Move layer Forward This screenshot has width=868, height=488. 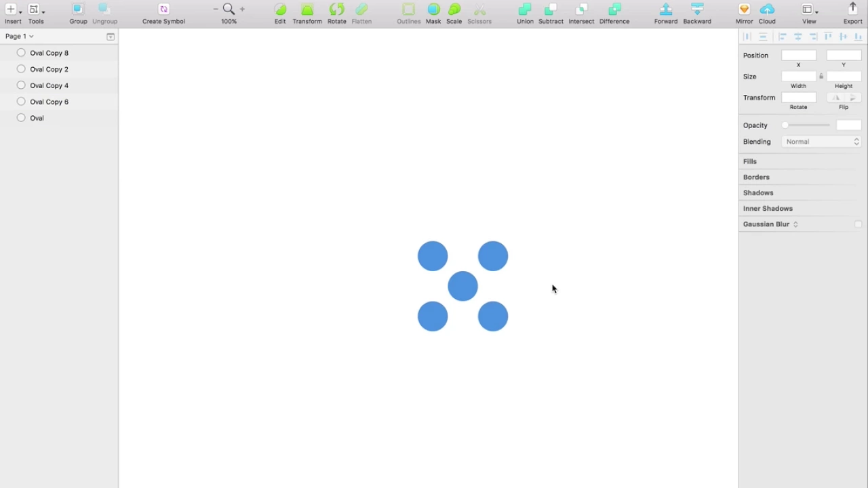(666, 13)
